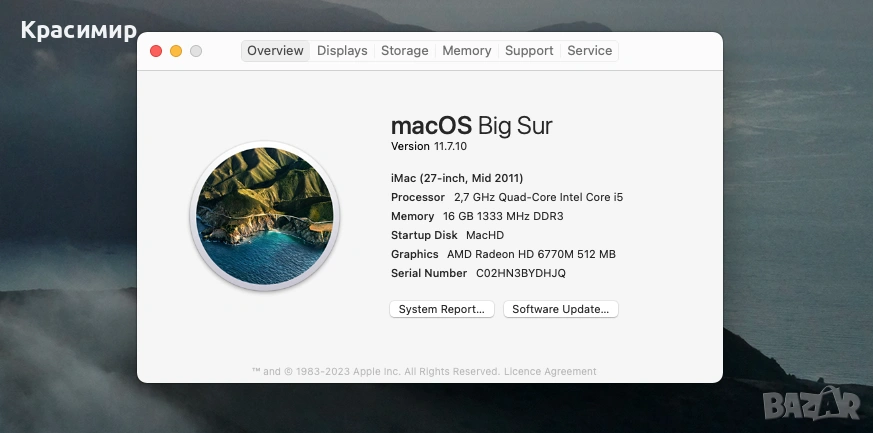Open the Storage tab
This screenshot has height=433, width=873.
click(x=404, y=51)
